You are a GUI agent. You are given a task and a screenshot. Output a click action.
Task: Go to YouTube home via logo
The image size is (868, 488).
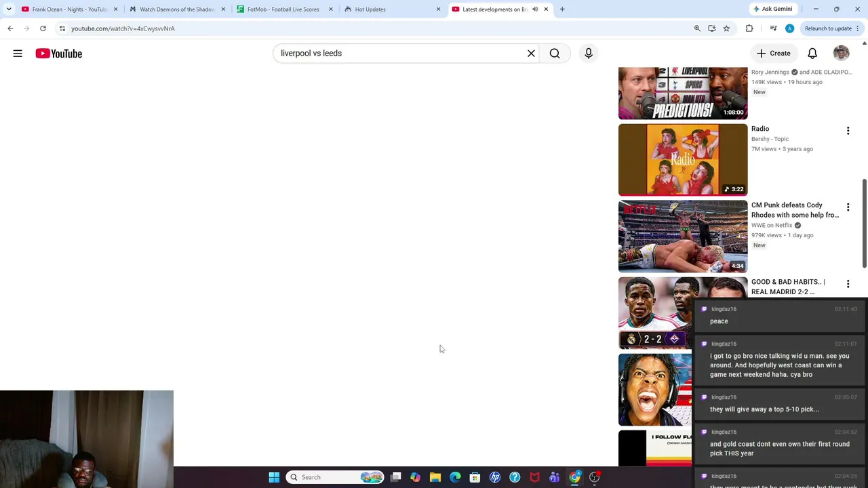pyautogui.click(x=59, y=54)
